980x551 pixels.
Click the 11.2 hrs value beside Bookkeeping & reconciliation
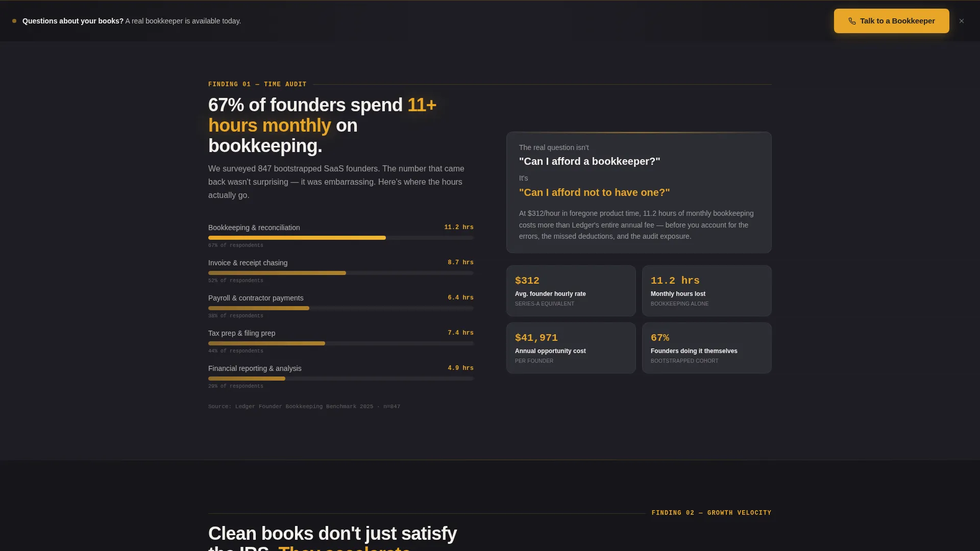pos(459,227)
